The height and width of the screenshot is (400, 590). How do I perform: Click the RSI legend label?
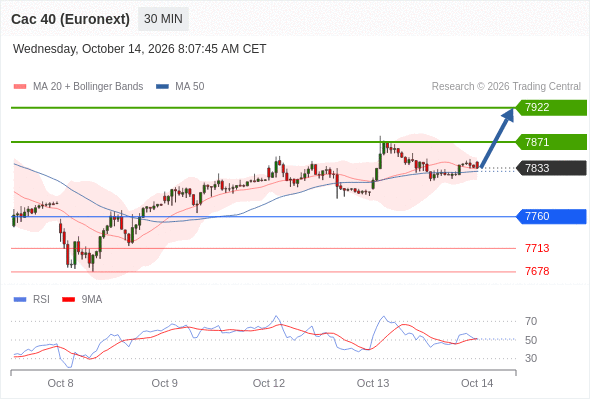coord(41,300)
